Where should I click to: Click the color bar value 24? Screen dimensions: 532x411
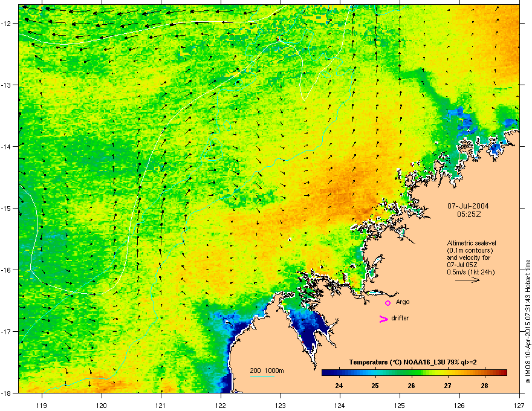339,386
